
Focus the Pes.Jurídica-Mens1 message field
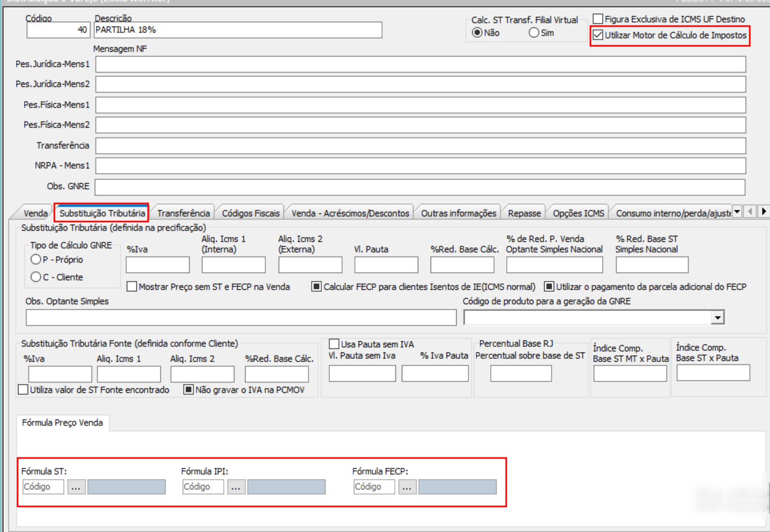click(x=420, y=64)
